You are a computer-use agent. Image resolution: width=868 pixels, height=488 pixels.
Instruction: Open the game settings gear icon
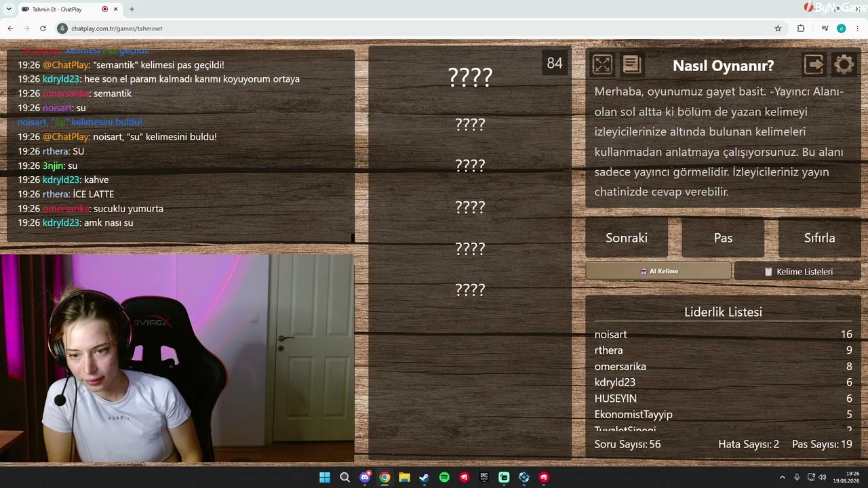point(844,64)
